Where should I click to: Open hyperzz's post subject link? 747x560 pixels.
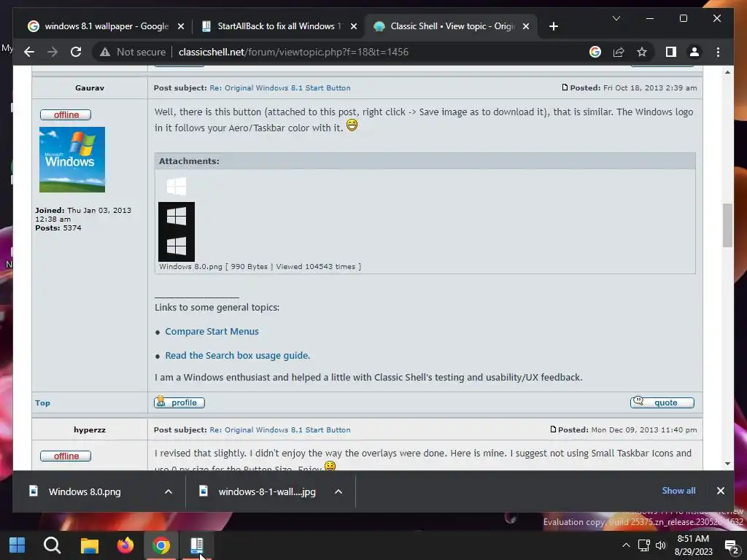[x=279, y=430]
